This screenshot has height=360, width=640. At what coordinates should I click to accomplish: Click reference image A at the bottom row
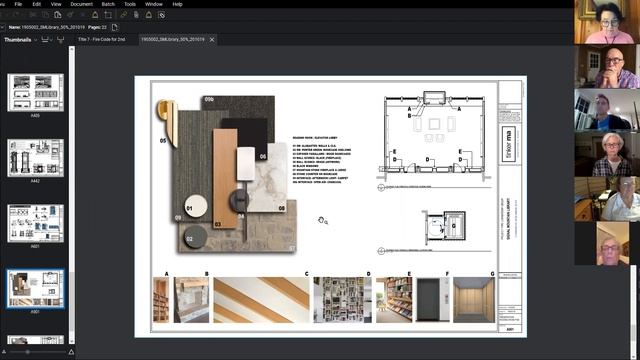[161, 300]
